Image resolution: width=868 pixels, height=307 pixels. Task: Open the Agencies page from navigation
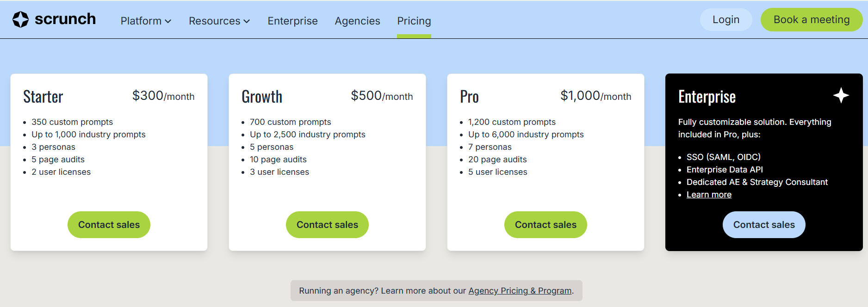pos(357,21)
